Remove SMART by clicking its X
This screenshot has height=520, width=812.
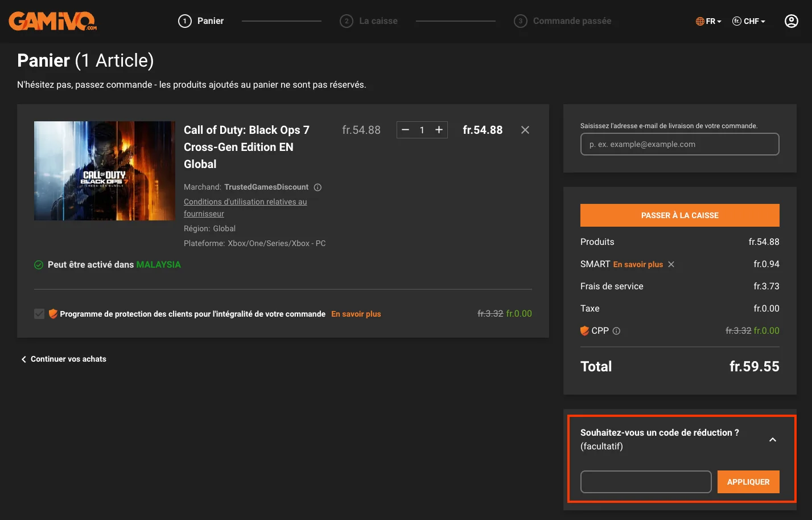click(671, 264)
